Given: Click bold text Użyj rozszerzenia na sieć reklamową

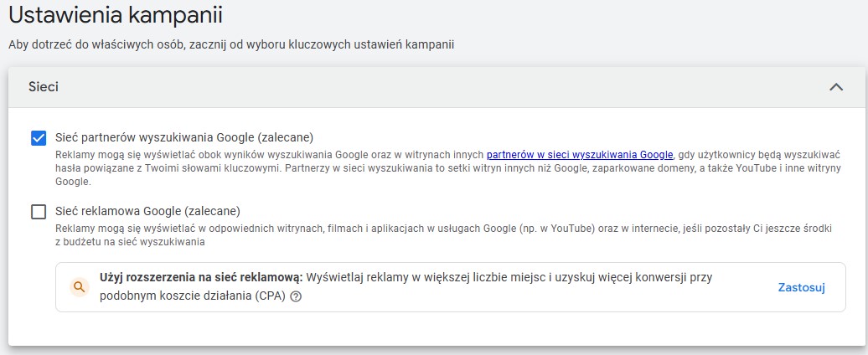Looking at the screenshot, I should coord(201,278).
